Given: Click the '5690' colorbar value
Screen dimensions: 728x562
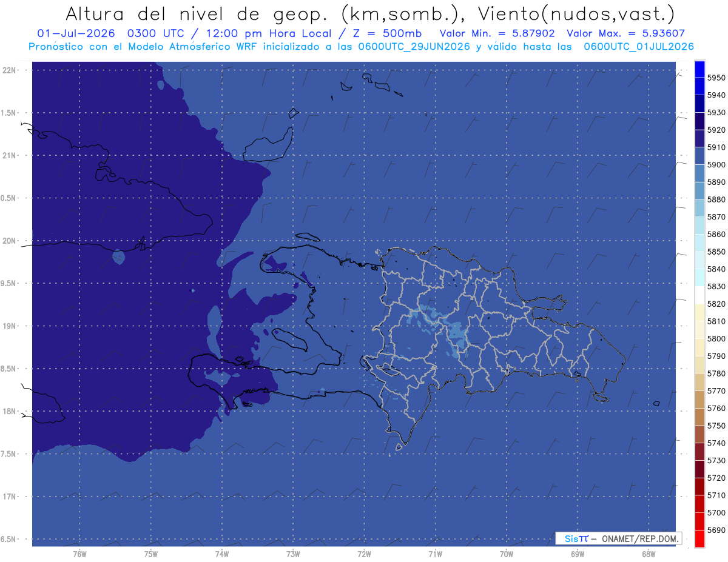Looking at the screenshot, I should pos(716,530).
